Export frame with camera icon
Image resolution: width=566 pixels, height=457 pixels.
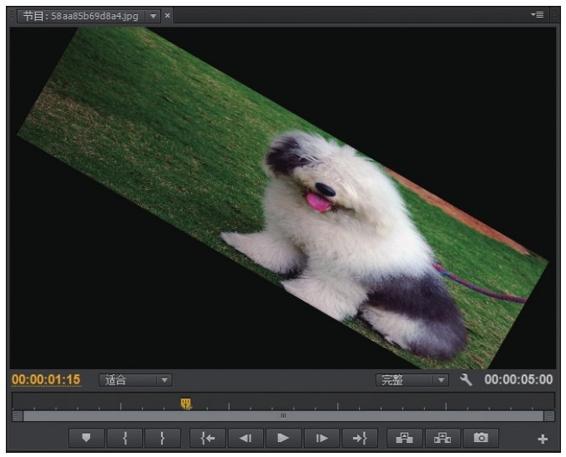(481, 438)
